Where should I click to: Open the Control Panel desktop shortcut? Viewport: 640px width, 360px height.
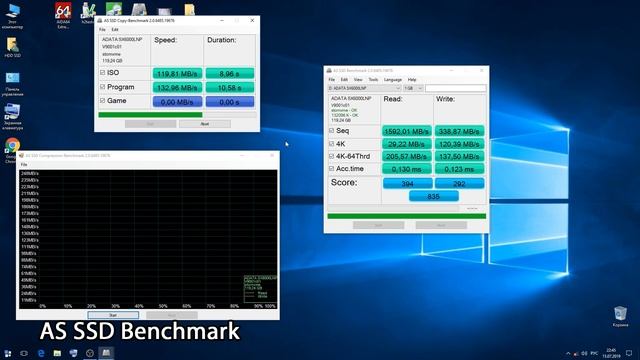(12, 84)
